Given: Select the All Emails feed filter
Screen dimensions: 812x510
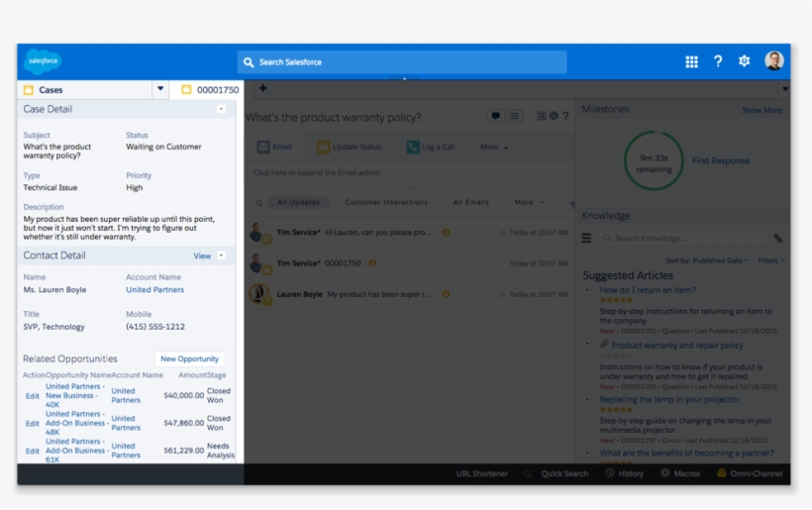Looking at the screenshot, I should coord(470,202).
